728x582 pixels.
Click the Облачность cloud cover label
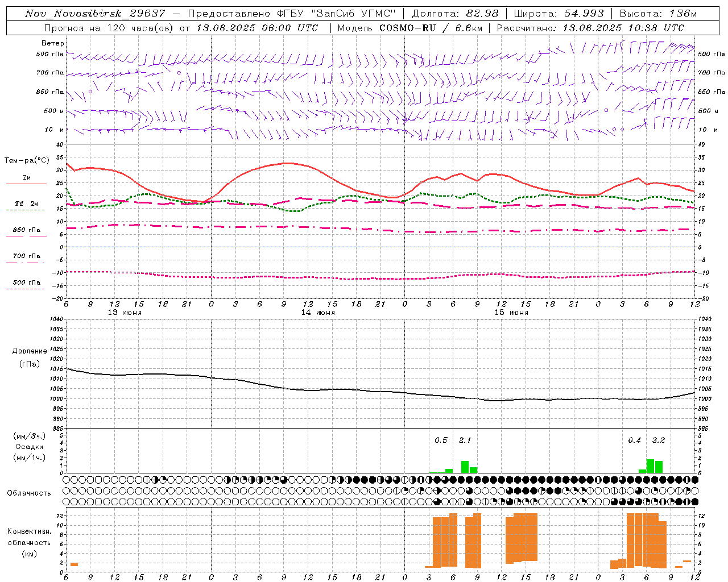point(29,493)
